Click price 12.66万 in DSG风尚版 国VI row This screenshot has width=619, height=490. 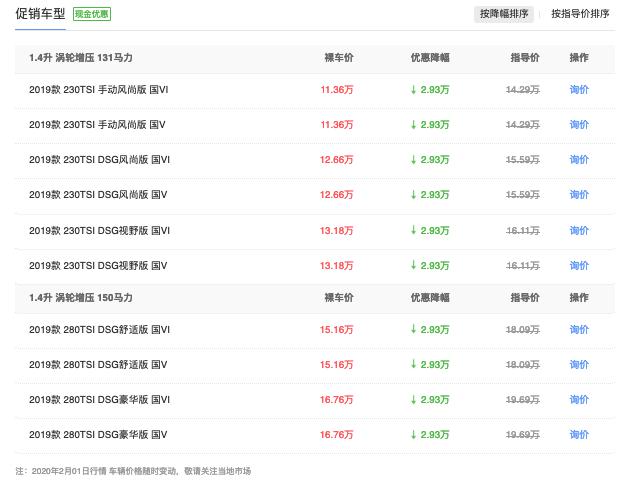point(336,160)
